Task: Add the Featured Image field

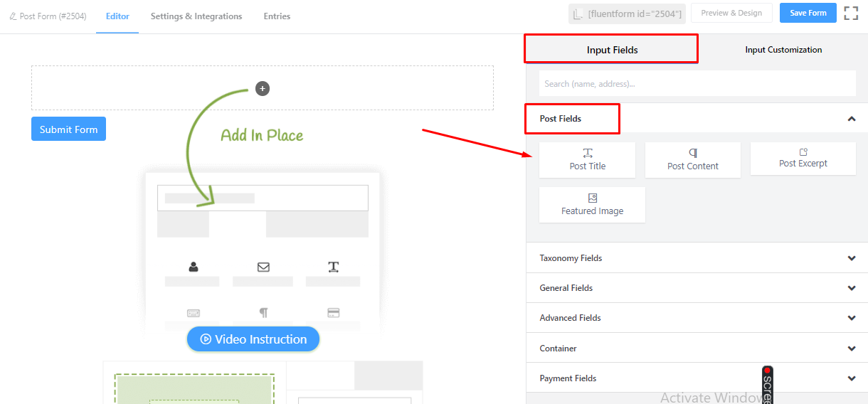Action: coord(592,205)
